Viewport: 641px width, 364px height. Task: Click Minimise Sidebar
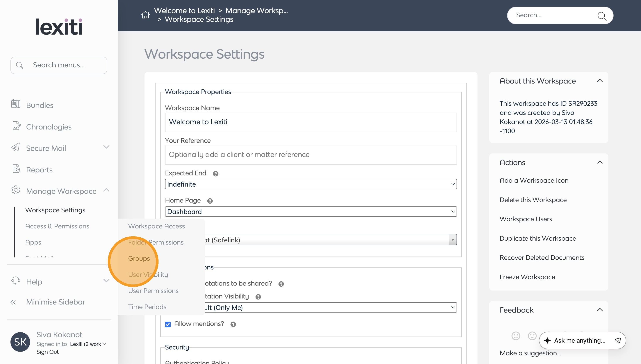point(56,302)
